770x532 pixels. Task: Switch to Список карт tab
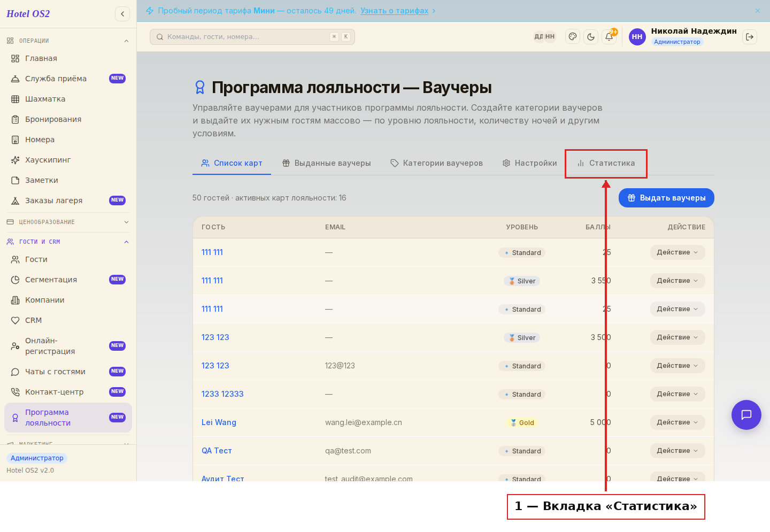[232, 163]
